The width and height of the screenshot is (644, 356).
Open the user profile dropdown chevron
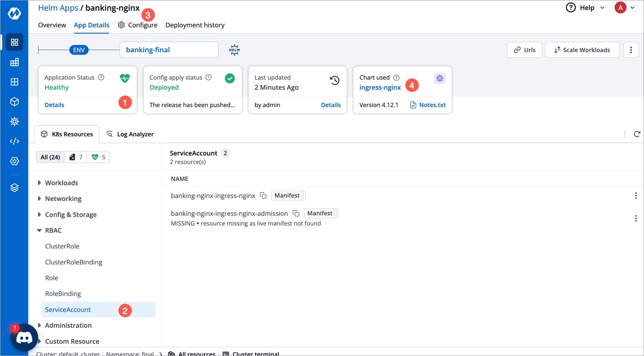(x=633, y=8)
